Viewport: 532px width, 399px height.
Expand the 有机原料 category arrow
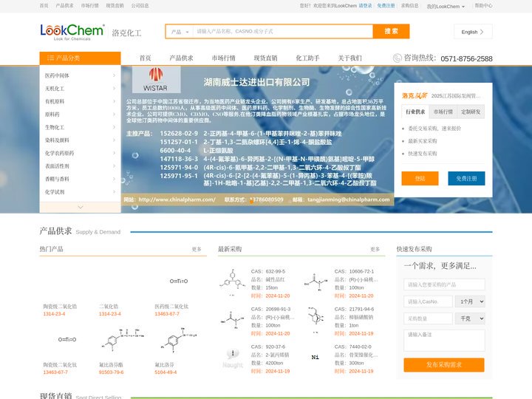coord(114,101)
